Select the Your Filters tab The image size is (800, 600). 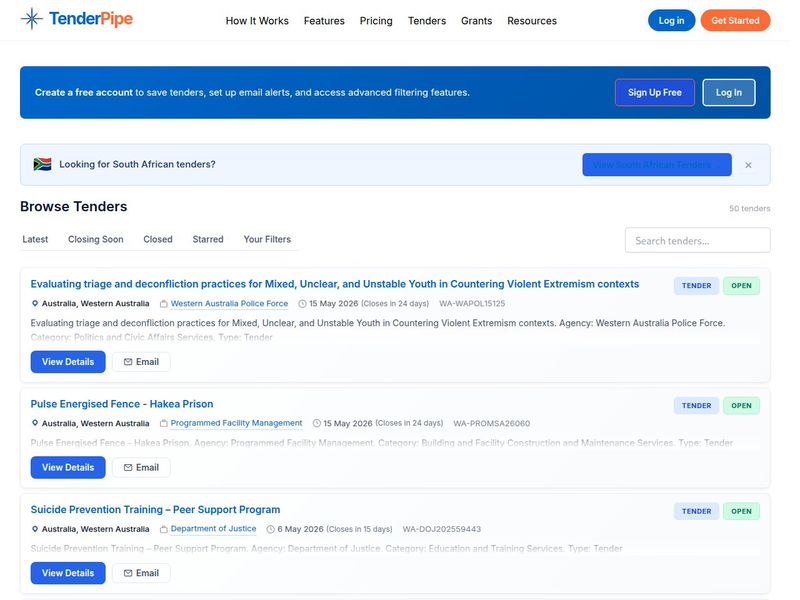[267, 239]
